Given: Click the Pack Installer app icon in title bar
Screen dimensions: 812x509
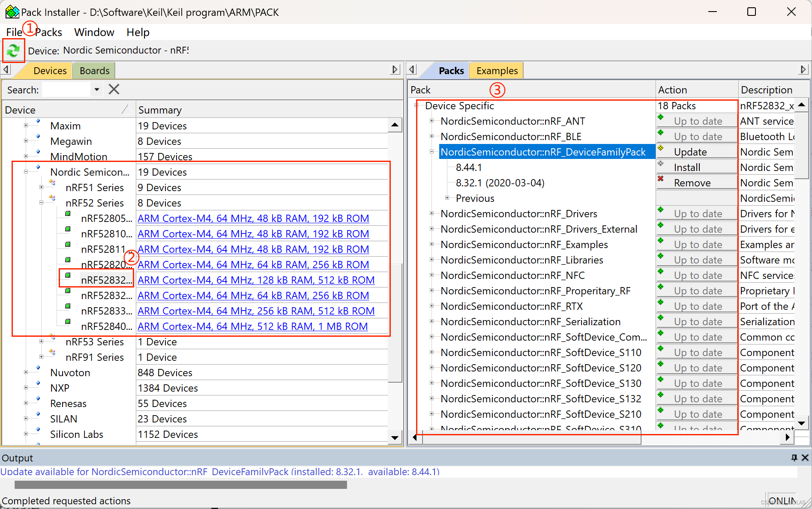Looking at the screenshot, I should (x=12, y=12).
